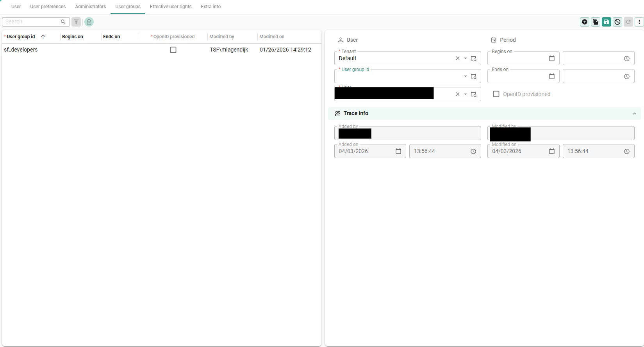Open the Administrators tab
The height and width of the screenshot is (347, 644).
[x=91, y=7]
